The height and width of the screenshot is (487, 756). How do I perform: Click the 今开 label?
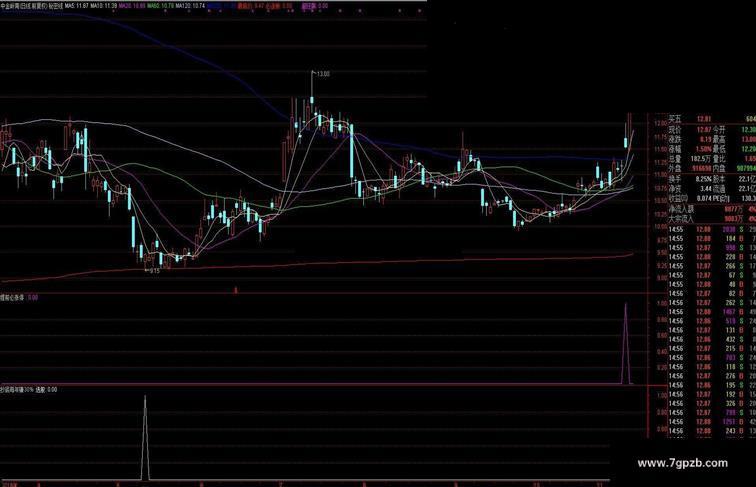click(x=719, y=130)
